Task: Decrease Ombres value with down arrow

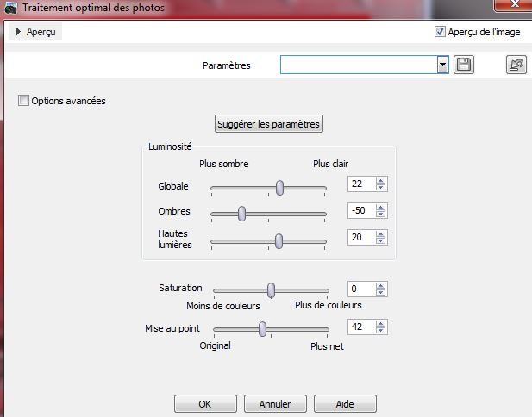Action: 381,215
